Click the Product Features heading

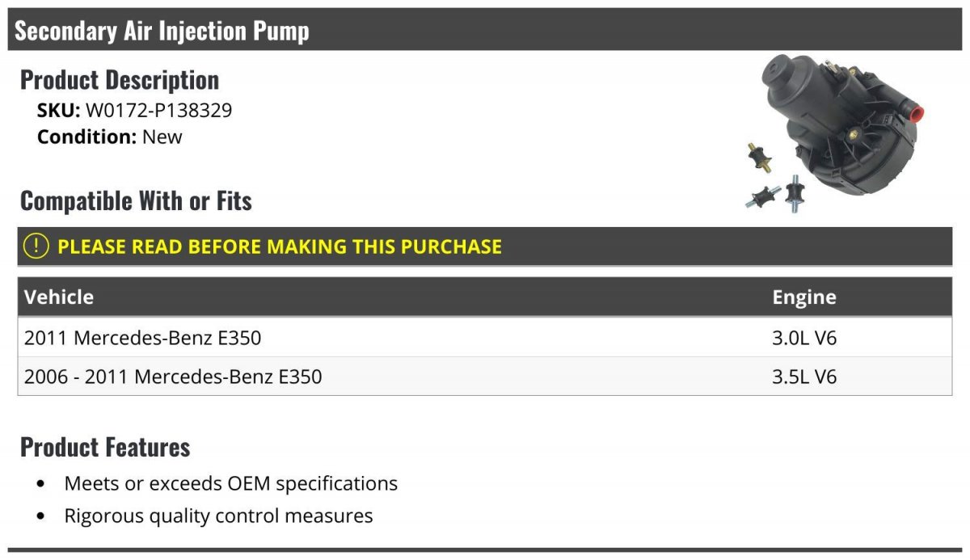pos(105,447)
